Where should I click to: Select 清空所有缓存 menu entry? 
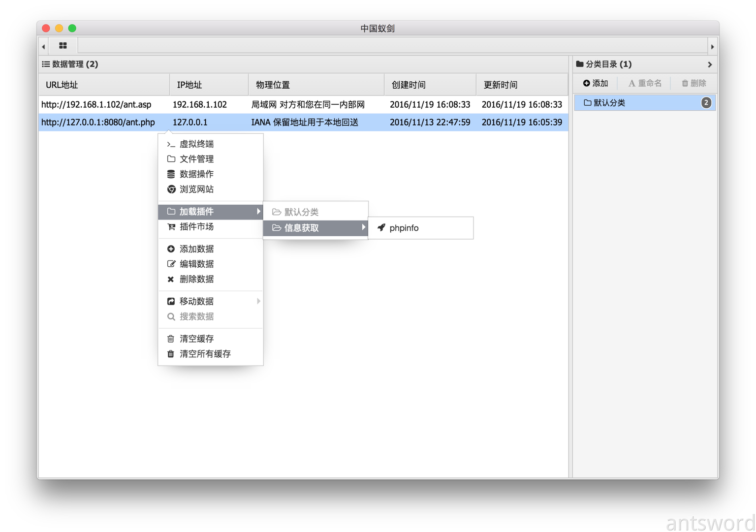click(x=205, y=354)
